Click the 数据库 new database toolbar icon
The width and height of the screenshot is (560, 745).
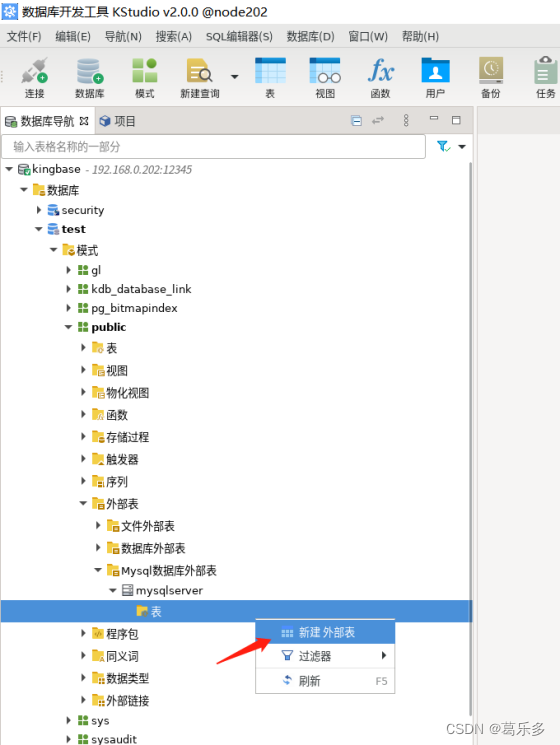[x=89, y=78]
